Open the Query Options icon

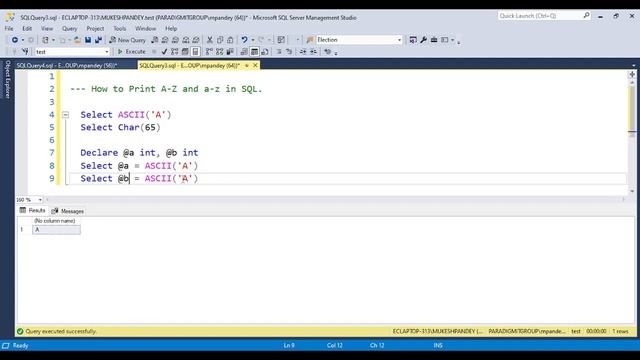coord(185,52)
